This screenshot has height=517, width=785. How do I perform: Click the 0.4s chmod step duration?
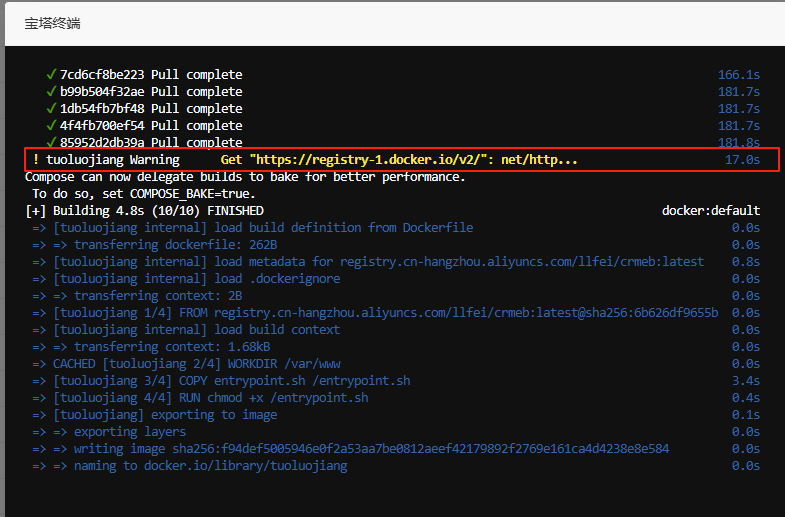tap(745, 398)
